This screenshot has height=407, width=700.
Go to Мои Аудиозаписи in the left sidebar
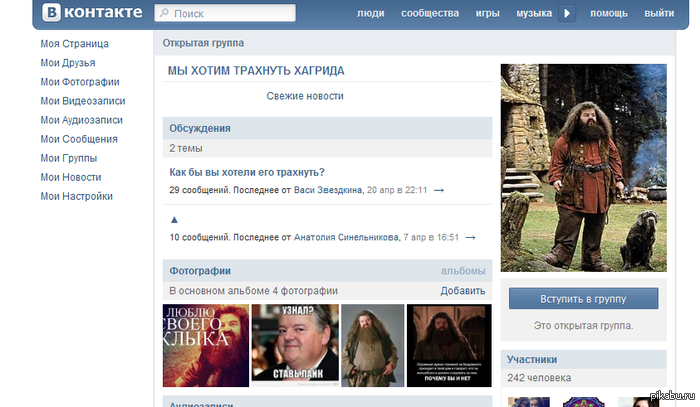[81, 120]
